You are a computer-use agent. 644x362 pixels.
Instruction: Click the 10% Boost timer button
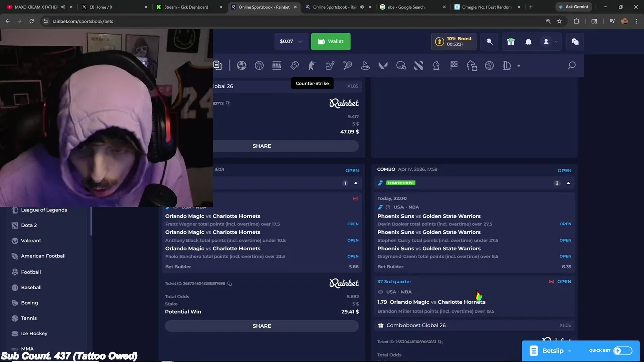(x=454, y=41)
